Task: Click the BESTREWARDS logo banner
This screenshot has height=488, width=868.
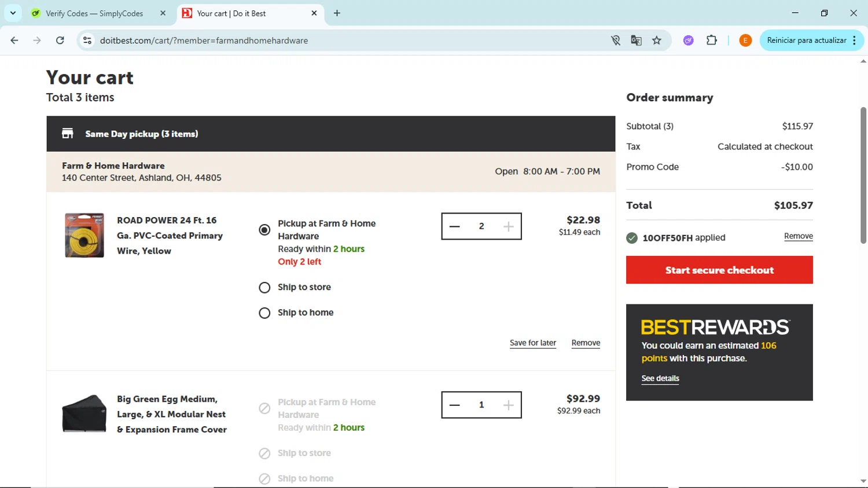Action: click(x=715, y=327)
